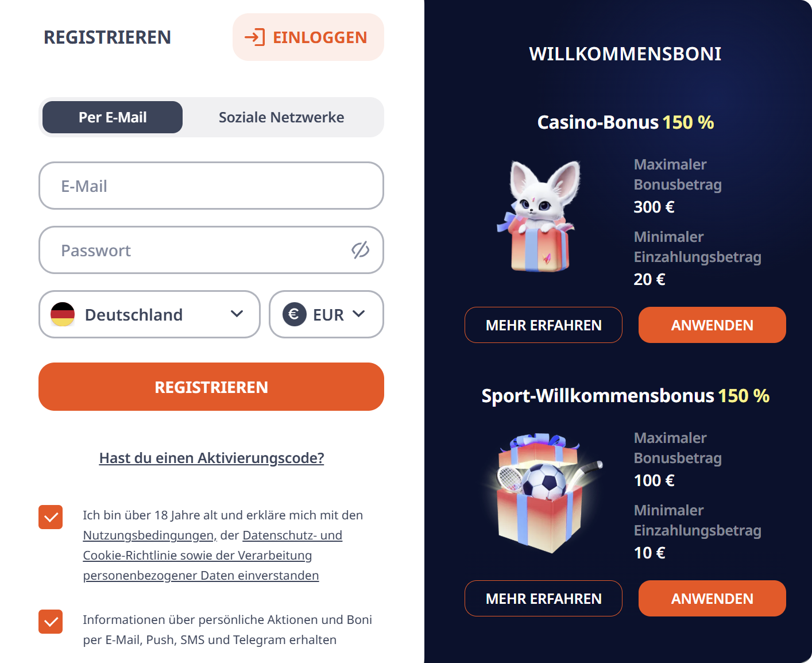Click ANWENDEN for the Casino-Bonus 150%
The width and height of the screenshot is (812, 663).
[712, 325]
